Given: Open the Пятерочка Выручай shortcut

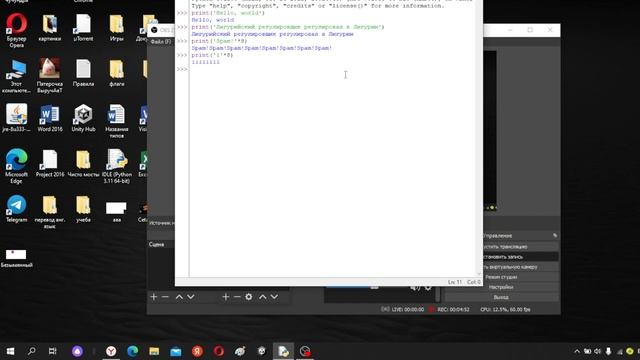Looking at the screenshot, I should tap(50, 76).
